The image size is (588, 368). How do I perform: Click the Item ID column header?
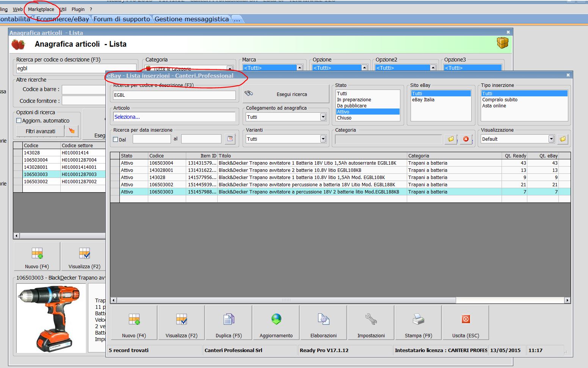(x=202, y=156)
